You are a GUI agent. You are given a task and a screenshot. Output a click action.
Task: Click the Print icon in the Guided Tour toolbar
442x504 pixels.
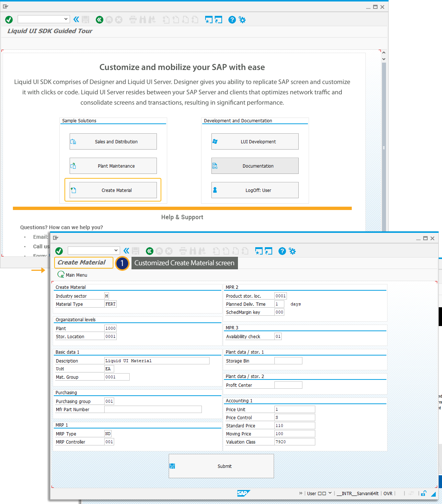133,20
